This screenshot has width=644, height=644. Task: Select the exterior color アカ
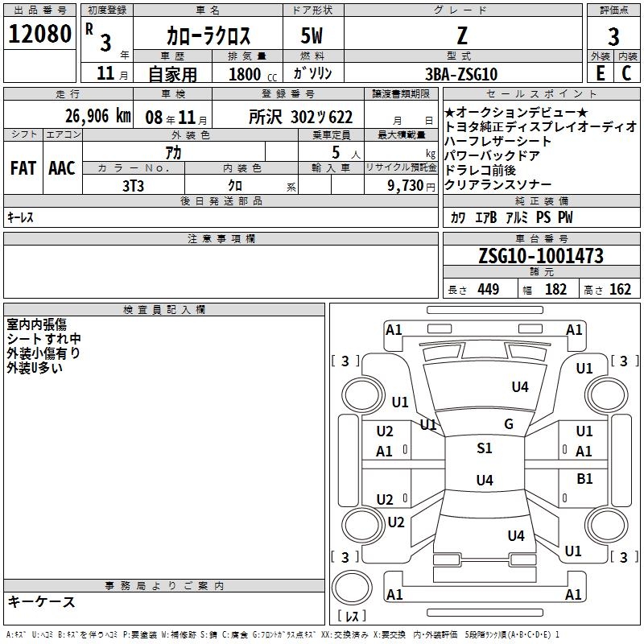pos(173,152)
